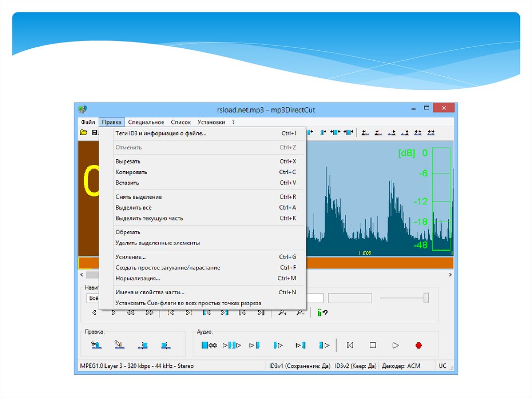The width and height of the screenshot is (532, 398).
Task: Play around selection with both triangles icon
Action: [x=232, y=345]
